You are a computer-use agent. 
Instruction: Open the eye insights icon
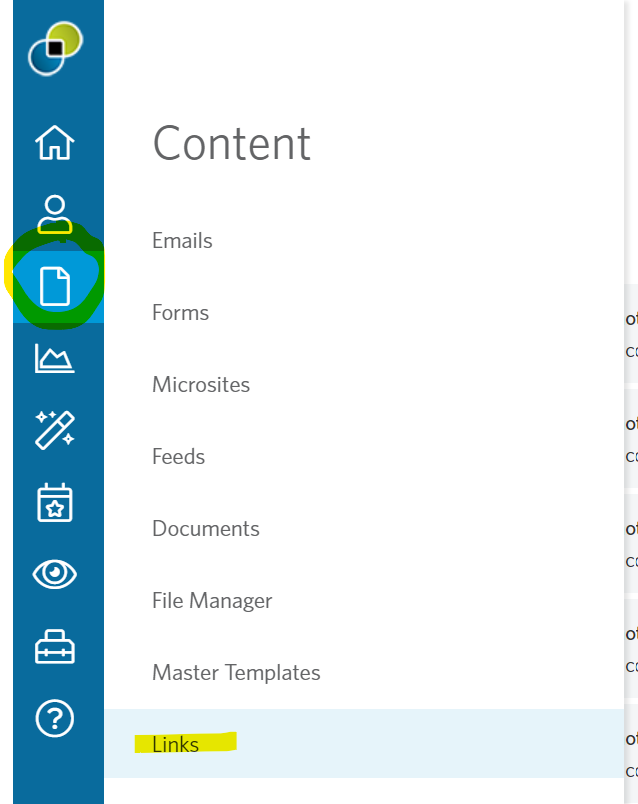tap(54, 574)
